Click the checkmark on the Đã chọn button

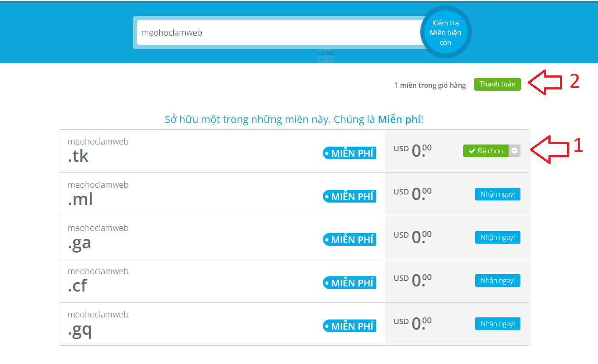(x=472, y=151)
